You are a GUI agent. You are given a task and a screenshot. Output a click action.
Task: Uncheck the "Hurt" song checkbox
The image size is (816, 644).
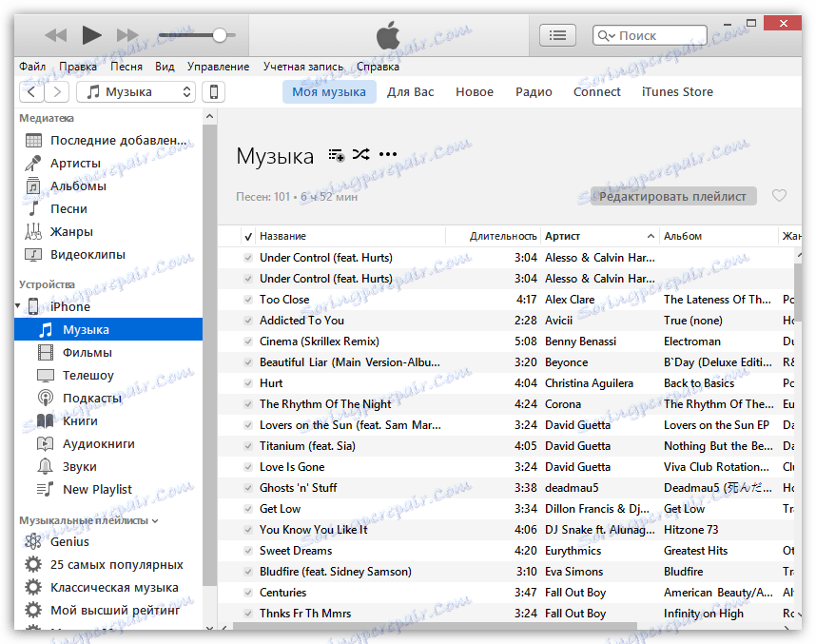click(x=248, y=383)
